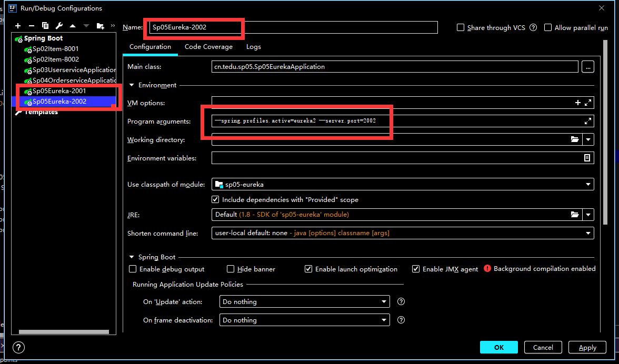Edit Environment variables list icon
619x364 pixels.
587,158
